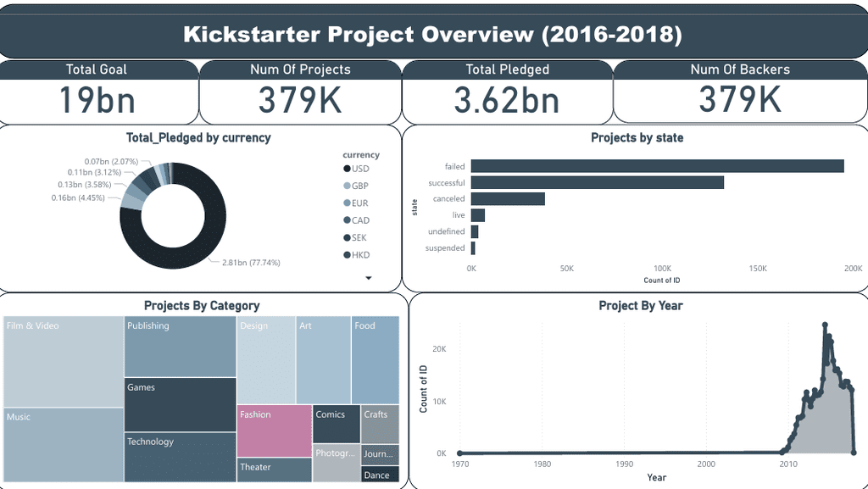Click the Project By Year chart title
868x489 pixels.
641,305
